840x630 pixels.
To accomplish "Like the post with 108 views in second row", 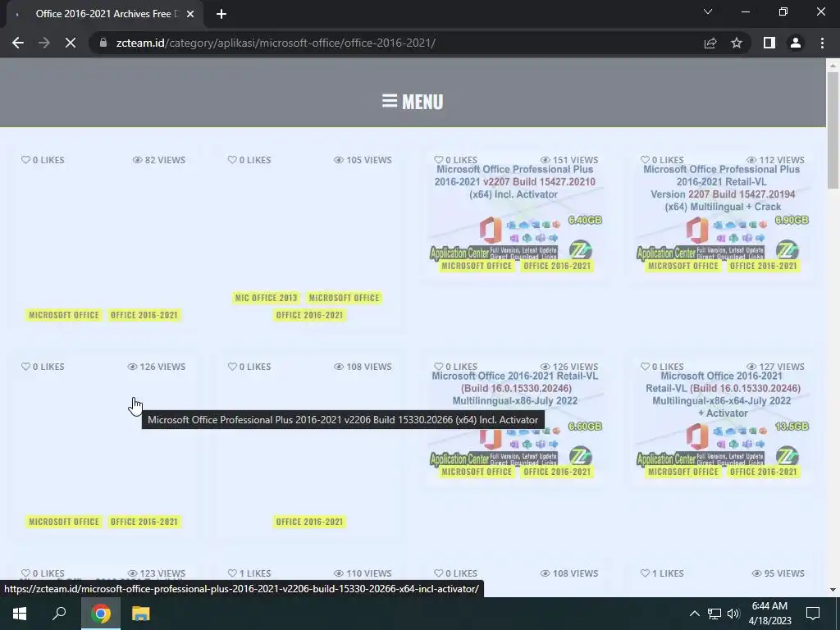I will (x=249, y=367).
